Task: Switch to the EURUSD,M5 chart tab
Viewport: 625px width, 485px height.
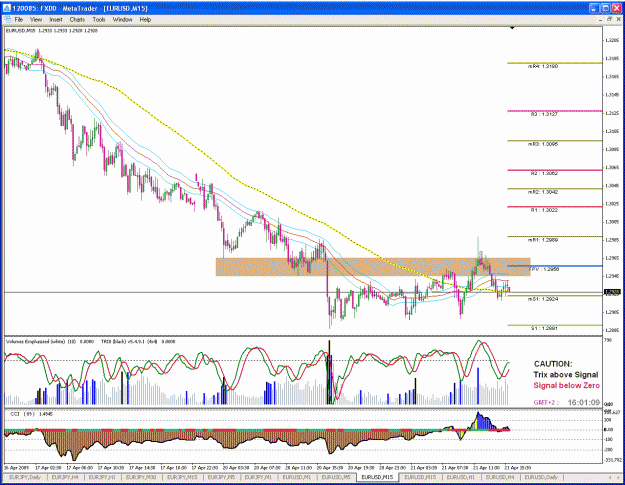Action: [x=336, y=477]
